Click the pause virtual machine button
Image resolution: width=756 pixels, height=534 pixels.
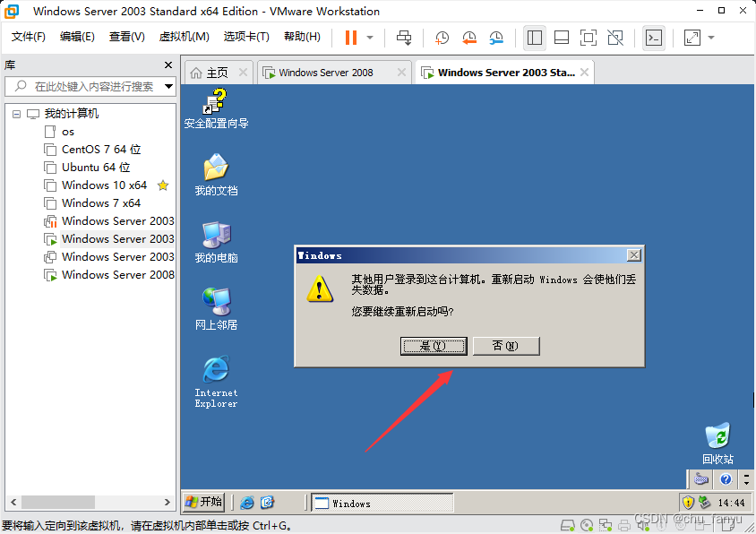tap(351, 38)
